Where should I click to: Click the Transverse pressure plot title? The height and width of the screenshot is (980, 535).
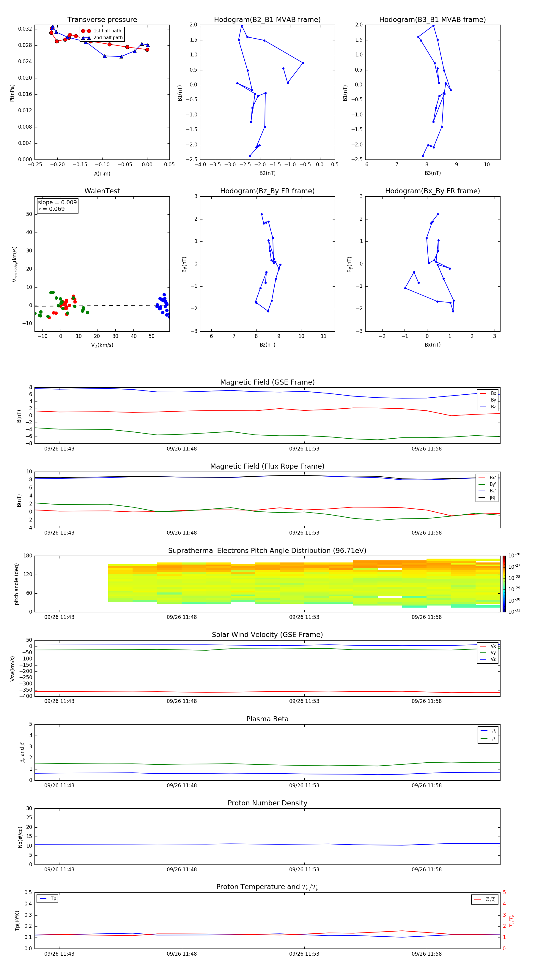102,20
